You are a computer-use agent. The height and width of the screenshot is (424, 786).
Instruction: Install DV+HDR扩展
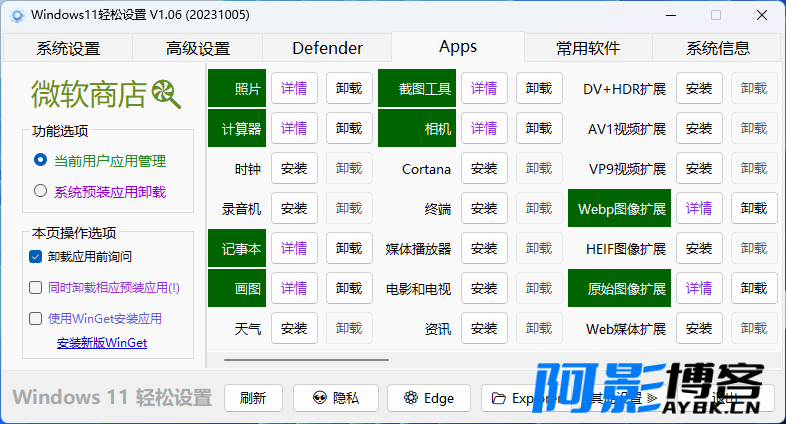699,88
